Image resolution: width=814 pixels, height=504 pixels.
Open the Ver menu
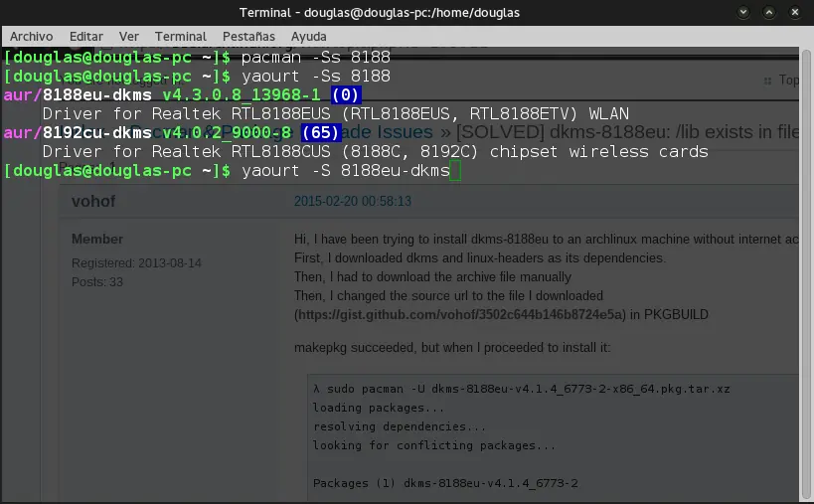129,37
